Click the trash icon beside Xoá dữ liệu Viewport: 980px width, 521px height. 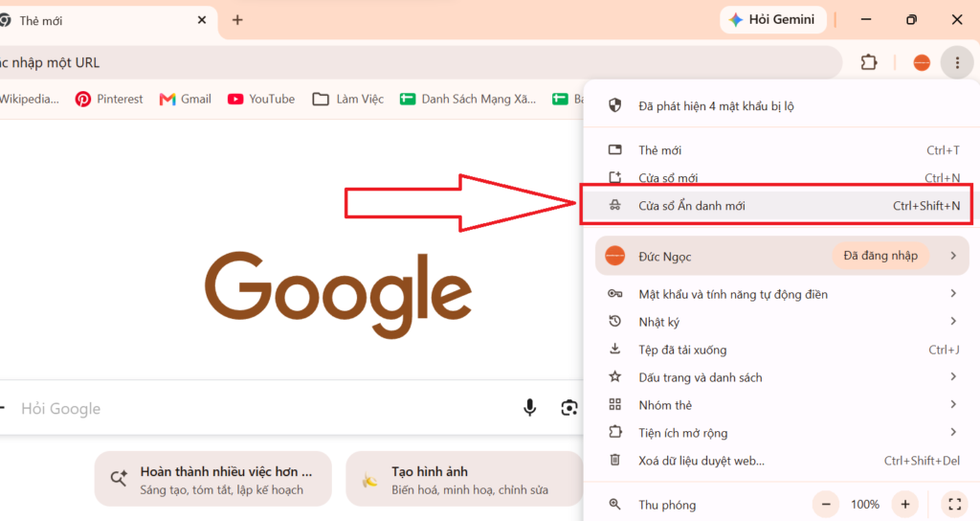[615, 460]
